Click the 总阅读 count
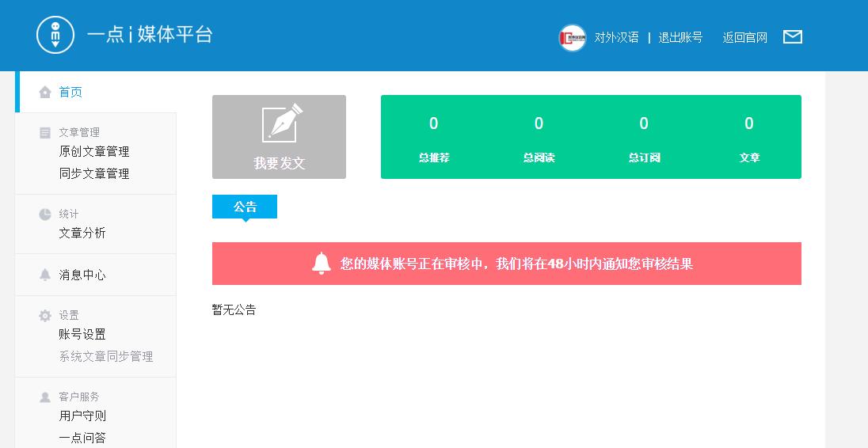868x448 pixels. pos(539,123)
